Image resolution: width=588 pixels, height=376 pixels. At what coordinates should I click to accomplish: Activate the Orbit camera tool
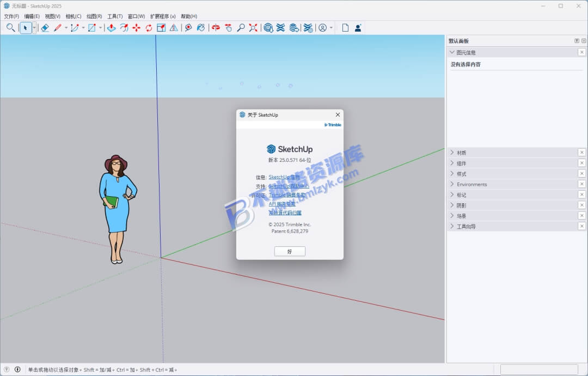216,28
